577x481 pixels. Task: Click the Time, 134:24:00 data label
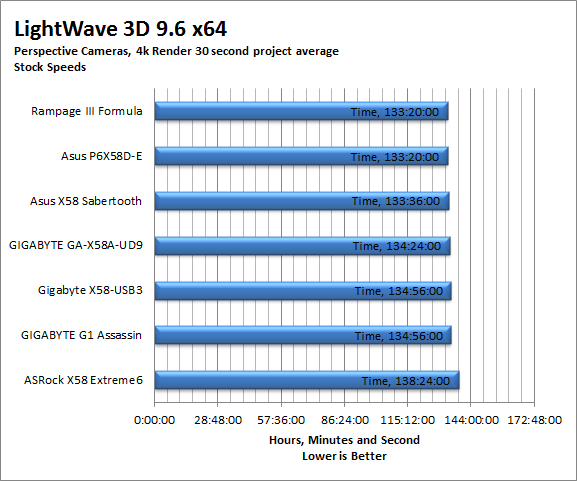(397, 246)
